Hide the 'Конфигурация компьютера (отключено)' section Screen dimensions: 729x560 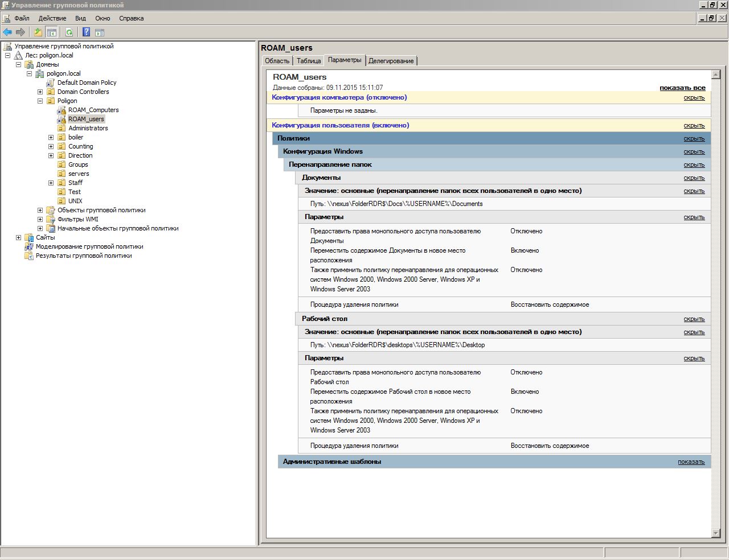(694, 98)
